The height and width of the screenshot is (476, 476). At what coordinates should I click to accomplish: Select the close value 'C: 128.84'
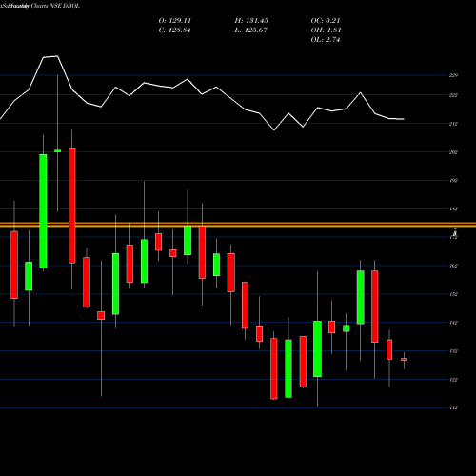174,30
